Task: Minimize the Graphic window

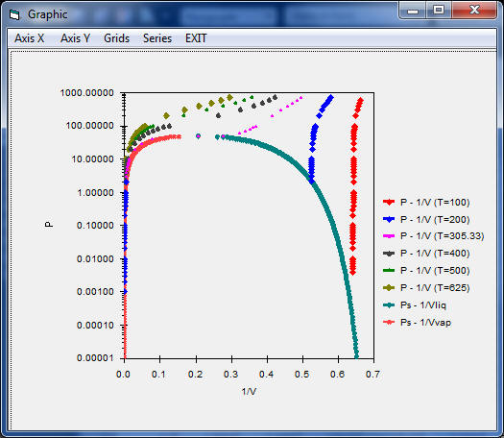Action: click(x=413, y=10)
